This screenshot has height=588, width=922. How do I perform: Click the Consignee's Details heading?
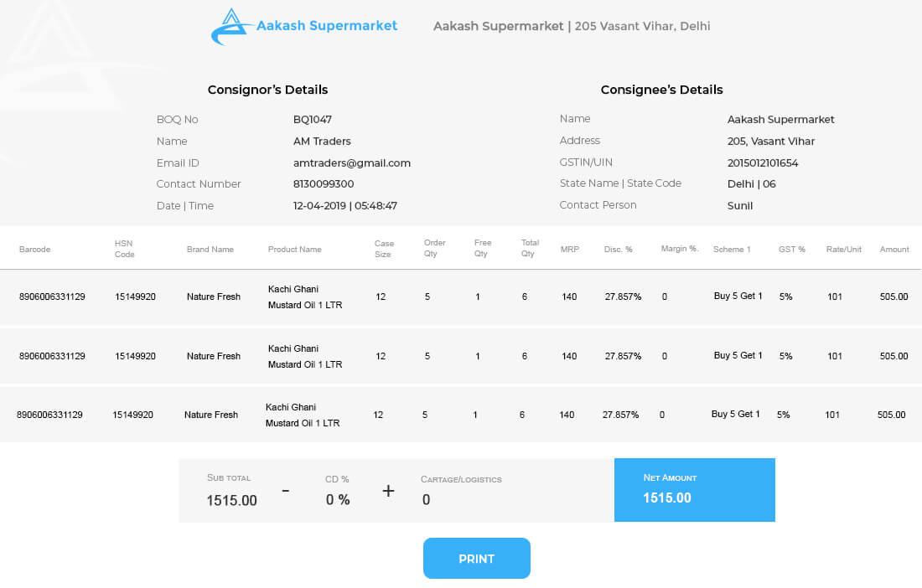(x=661, y=90)
